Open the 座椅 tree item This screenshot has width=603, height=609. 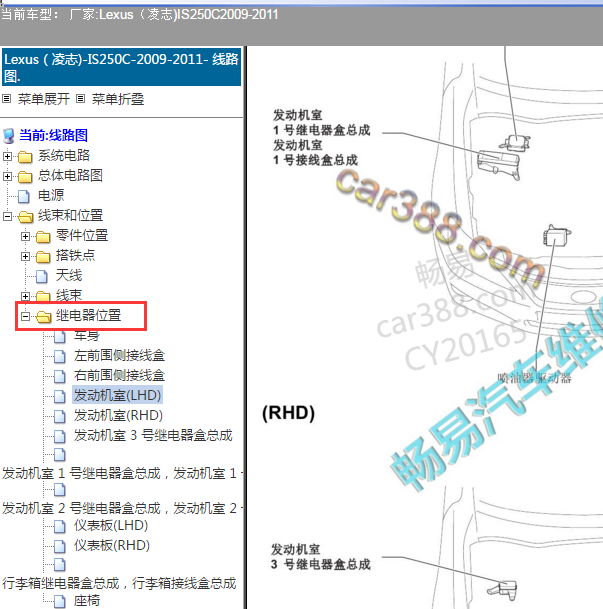(87, 600)
